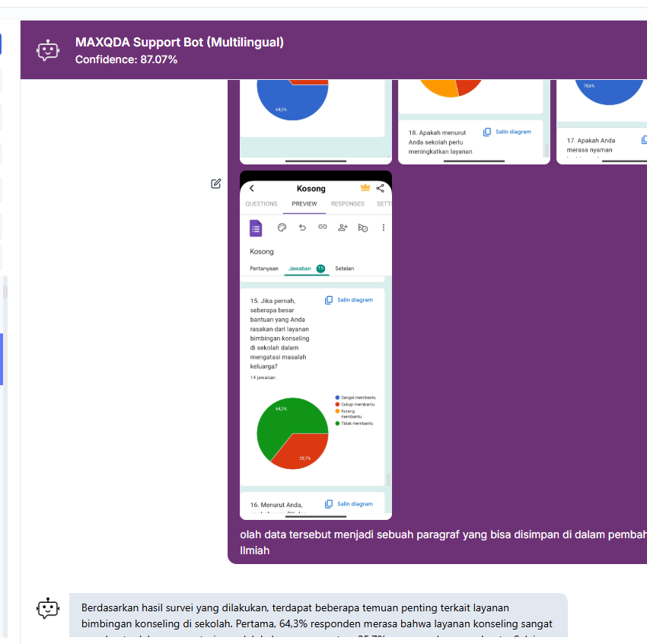Click the Confidence: 87.07% text
This screenshot has height=644, width=647.
click(x=126, y=60)
